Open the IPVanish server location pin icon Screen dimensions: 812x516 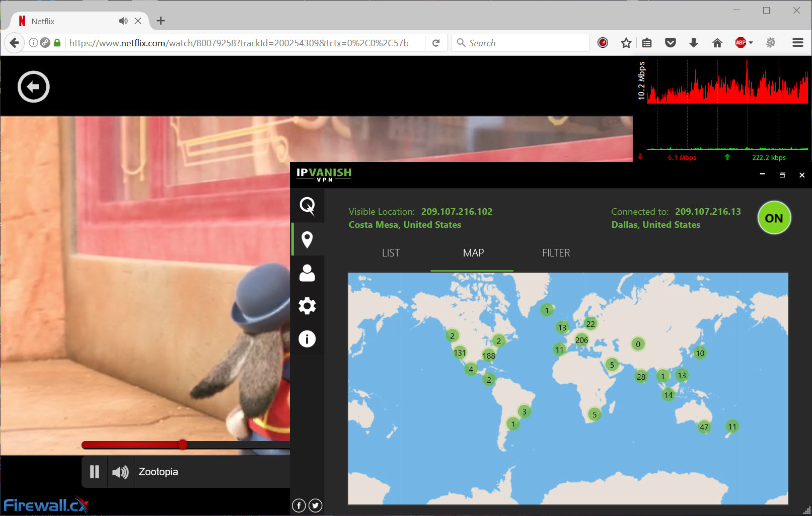(307, 239)
